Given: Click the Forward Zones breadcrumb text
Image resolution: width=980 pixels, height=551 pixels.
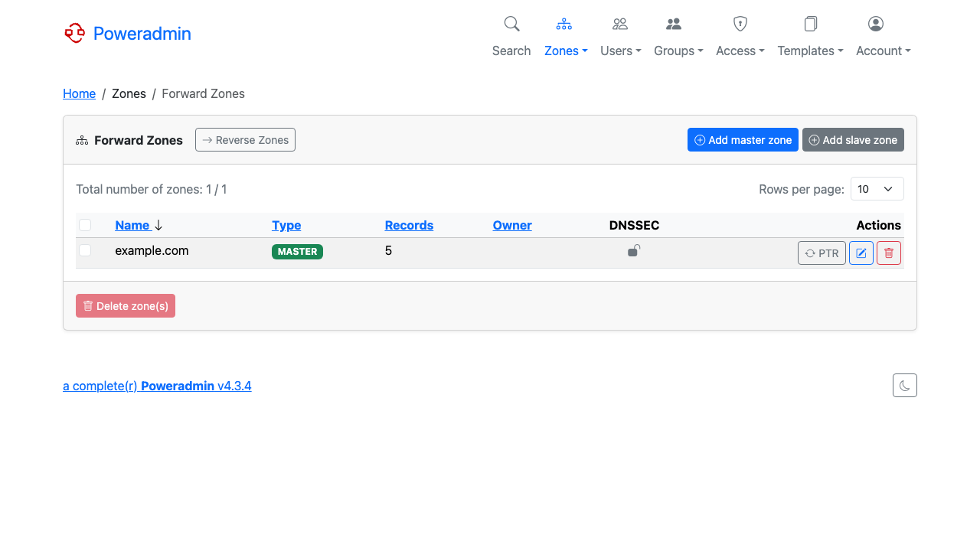Looking at the screenshot, I should (x=204, y=93).
